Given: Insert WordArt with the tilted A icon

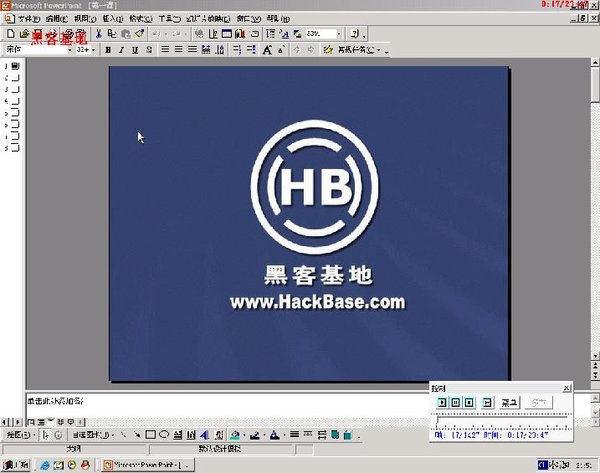Looking at the screenshot, I should [x=205, y=435].
